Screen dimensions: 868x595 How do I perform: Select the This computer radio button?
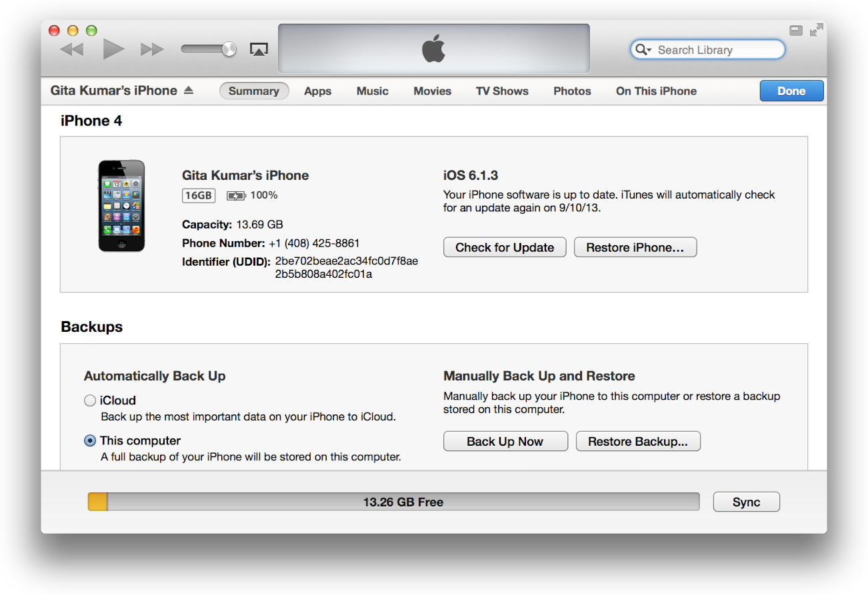[x=90, y=440]
